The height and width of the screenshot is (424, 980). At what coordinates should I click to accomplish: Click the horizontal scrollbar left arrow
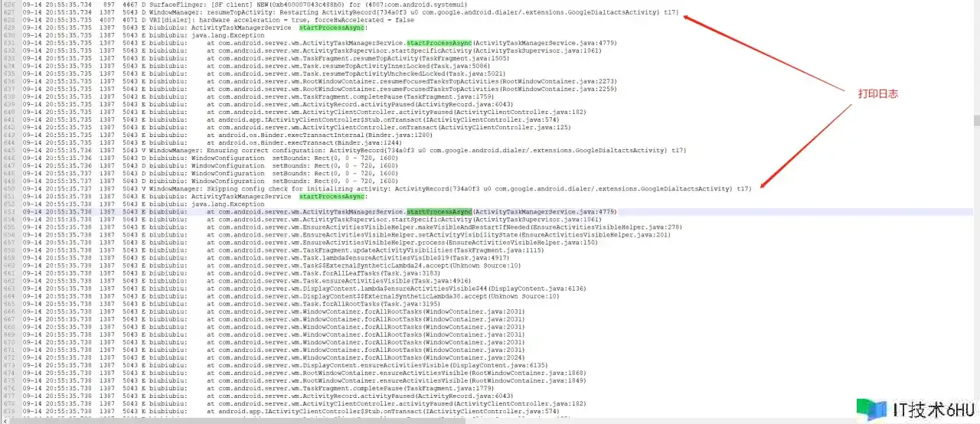[4, 420]
